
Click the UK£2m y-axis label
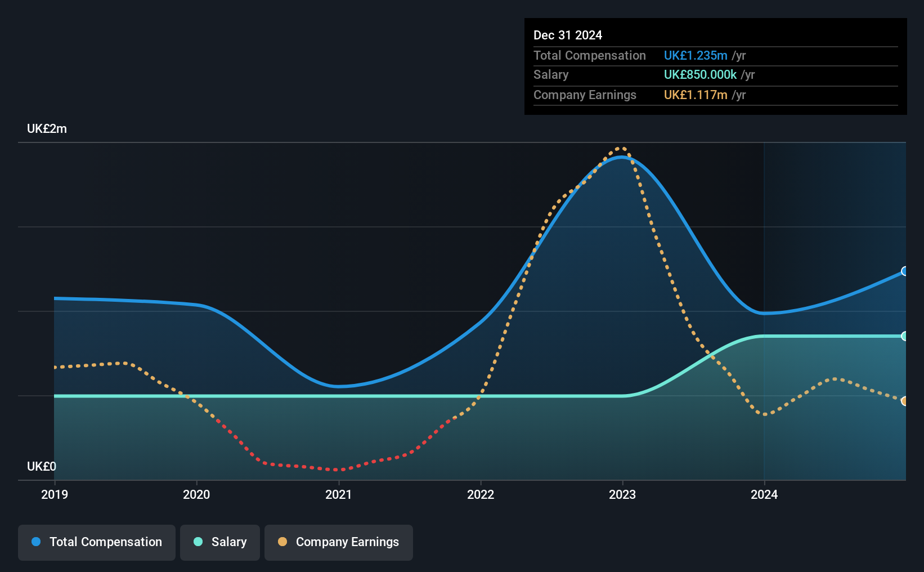47,129
